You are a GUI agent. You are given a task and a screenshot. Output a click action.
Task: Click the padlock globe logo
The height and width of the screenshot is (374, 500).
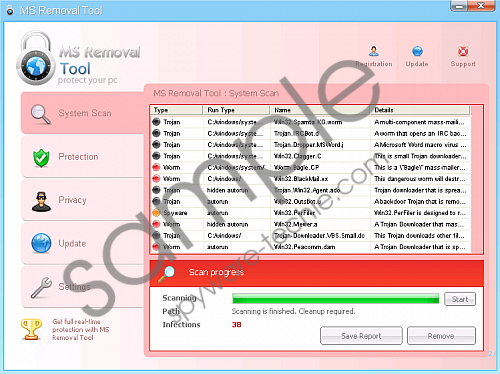[36, 58]
